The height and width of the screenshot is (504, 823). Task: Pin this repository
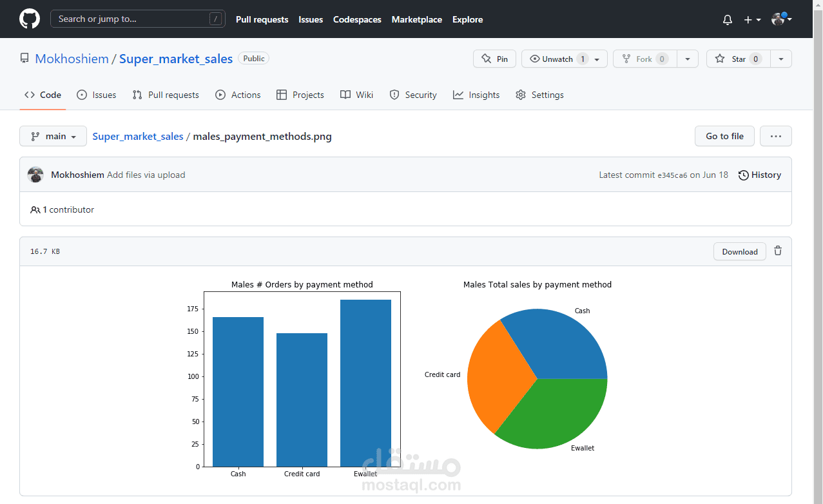tap(494, 59)
